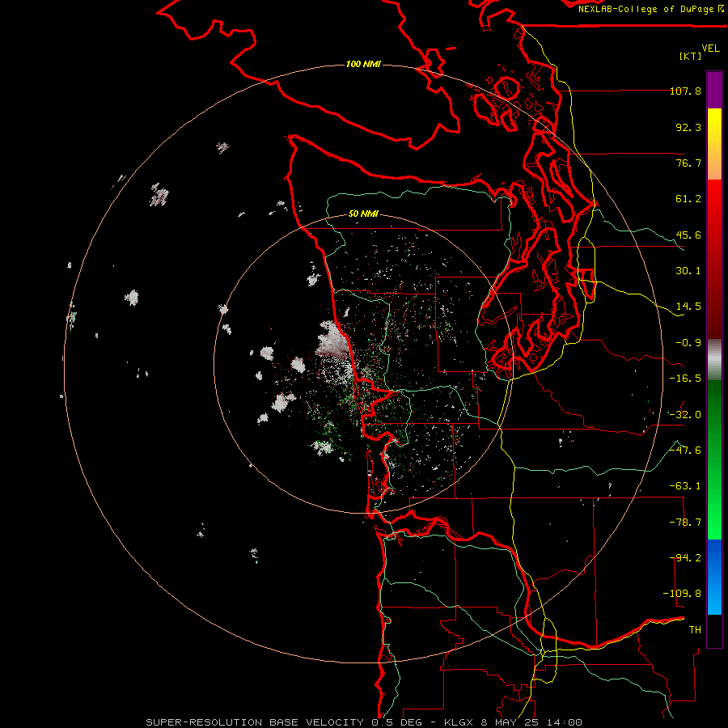The width and height of the screenshot is (728, 728).
Task: Click the 61.2 velocity scale value
Action: (688, 199)
